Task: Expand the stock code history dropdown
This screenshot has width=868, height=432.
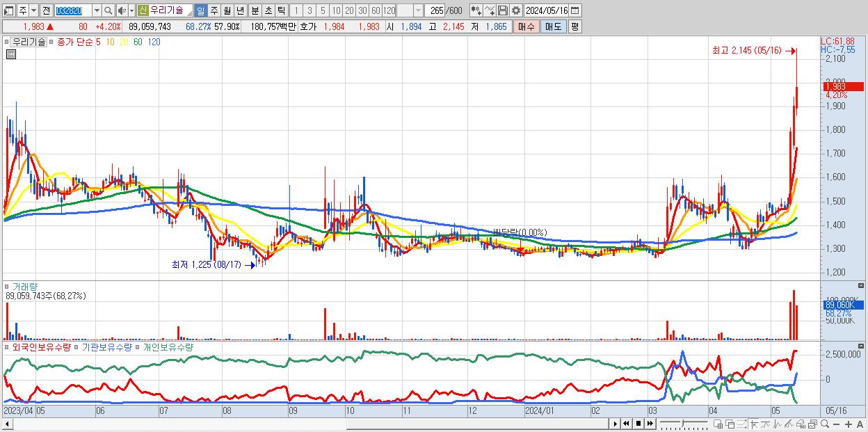Action: (97, 10)
